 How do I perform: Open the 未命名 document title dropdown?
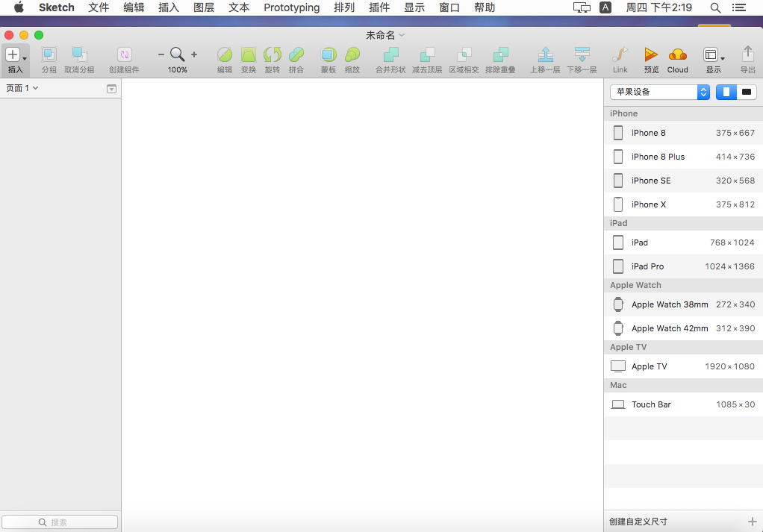385,35
